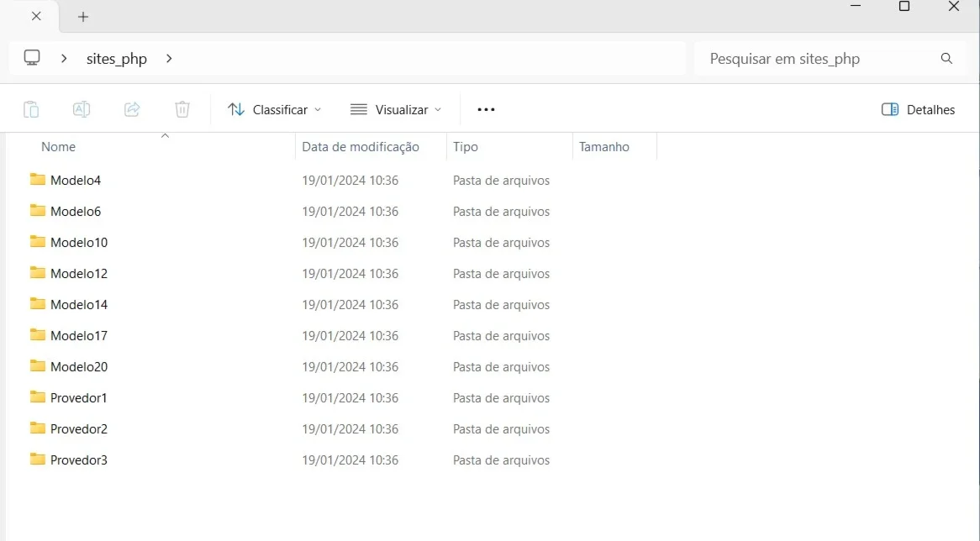This screenshot has height=541, width=980.
Task: Click Pasta de arquivos type for Modelo12
Action: pyautogui.click(x=501, y=274)
